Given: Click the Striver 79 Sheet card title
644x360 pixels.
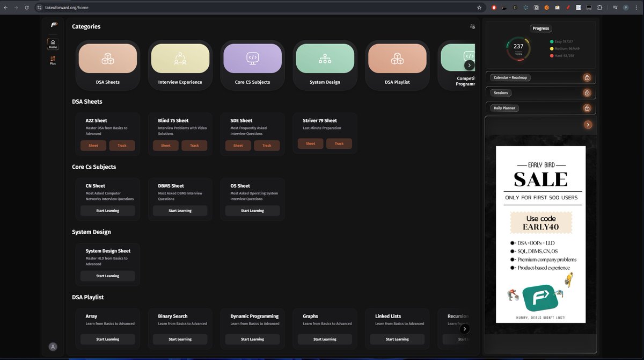Looking at the screenshot, I should (x=320, y=120).
